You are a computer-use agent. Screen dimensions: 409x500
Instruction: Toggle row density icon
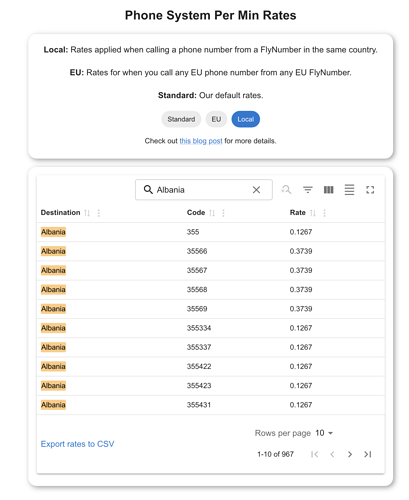pos(349,190)
